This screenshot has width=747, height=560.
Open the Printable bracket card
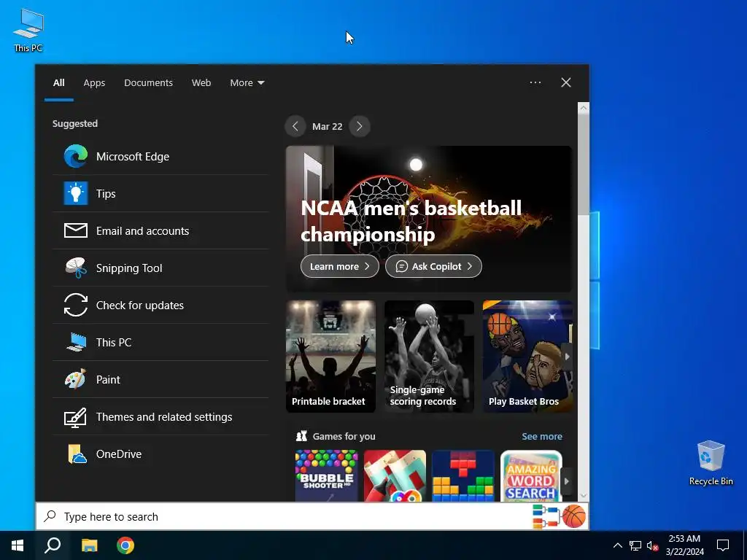pos(330,356)
